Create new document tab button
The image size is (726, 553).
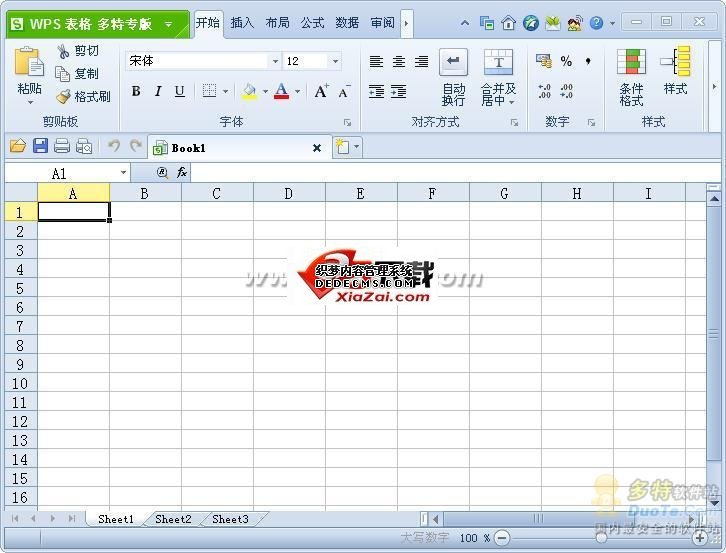point(342,147)
